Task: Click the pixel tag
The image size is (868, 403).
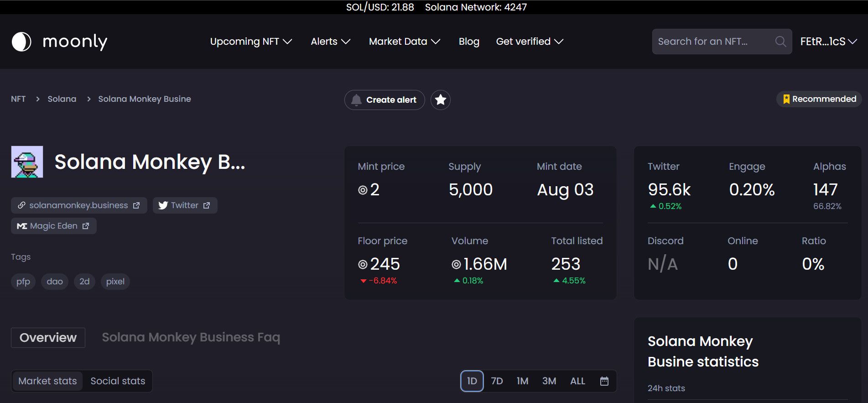Action: [115, 282]
